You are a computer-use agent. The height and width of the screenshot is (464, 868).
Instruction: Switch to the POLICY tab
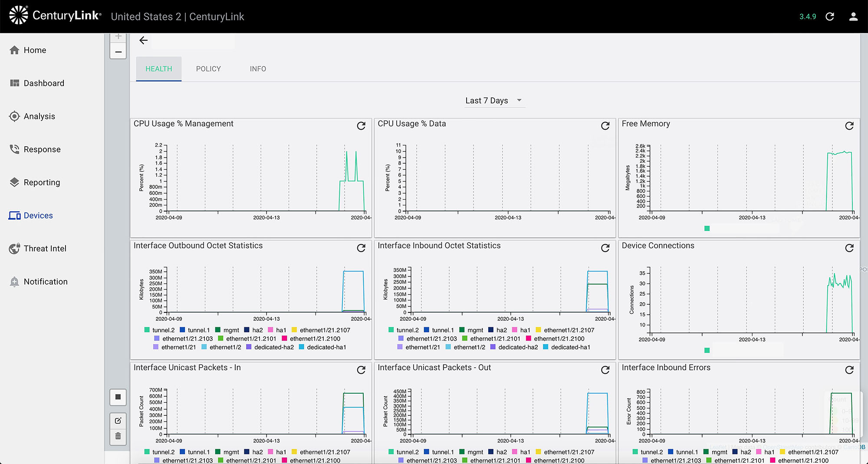[208, 69]
